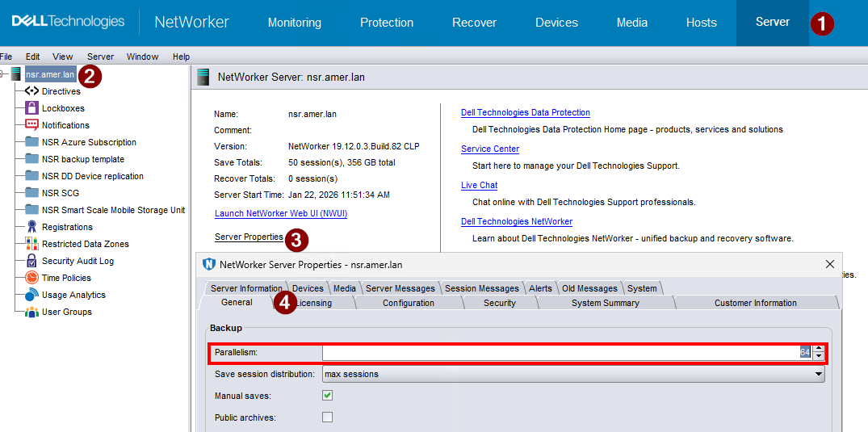
Task: Click the Server Properties link
Action: click(x=249, y=237)
